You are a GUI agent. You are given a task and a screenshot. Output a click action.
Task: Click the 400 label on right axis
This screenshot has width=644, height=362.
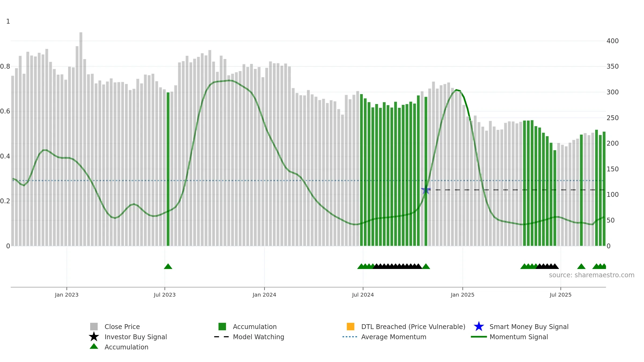(x=613, y=41)
